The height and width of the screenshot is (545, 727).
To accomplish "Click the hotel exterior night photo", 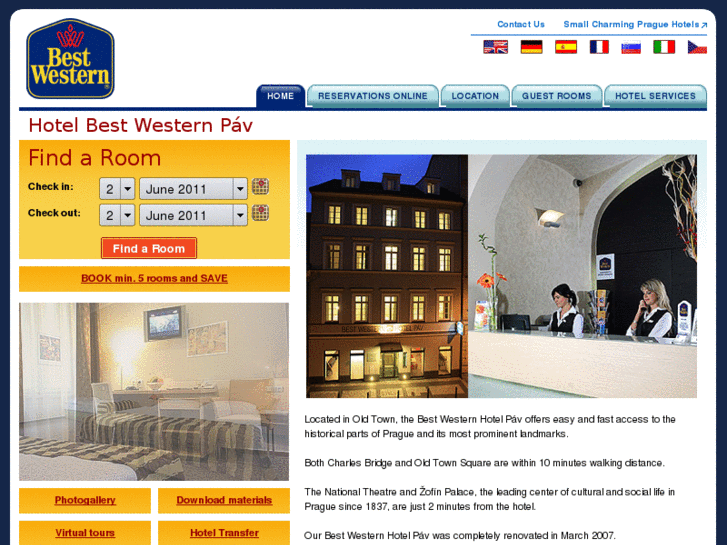I will pyautogui.click(x=387, y=276).
